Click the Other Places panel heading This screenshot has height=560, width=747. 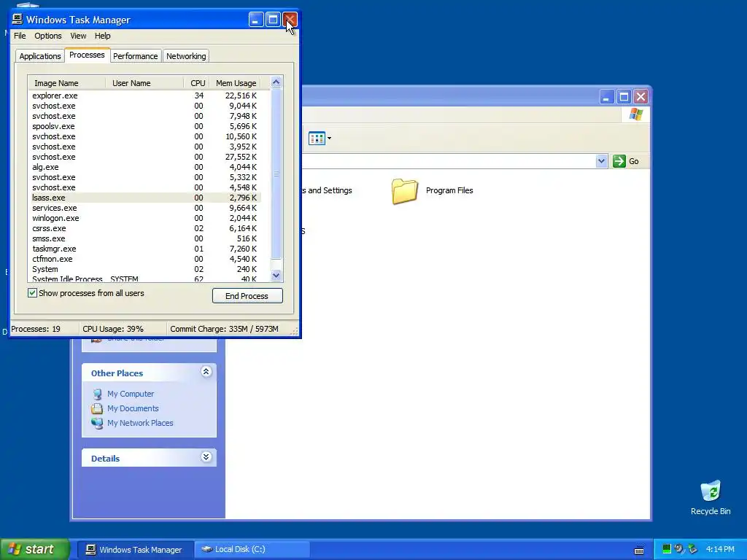[x=117, y=373]
